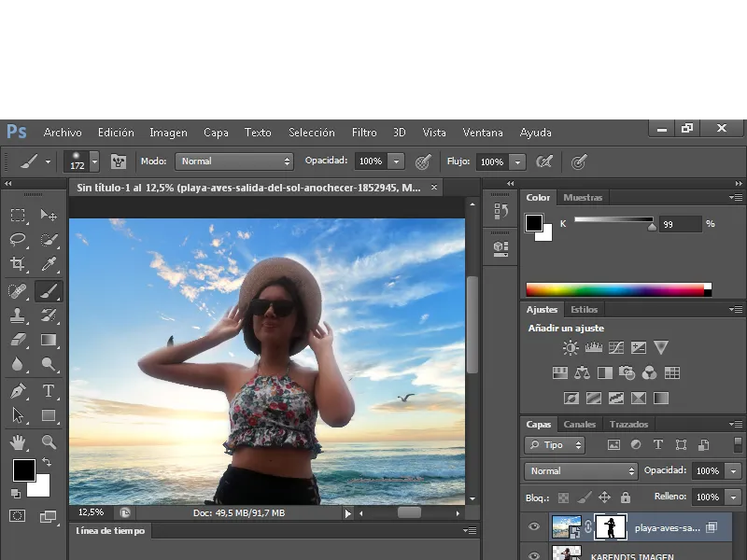Select the Eraser tool

[18, 340]
